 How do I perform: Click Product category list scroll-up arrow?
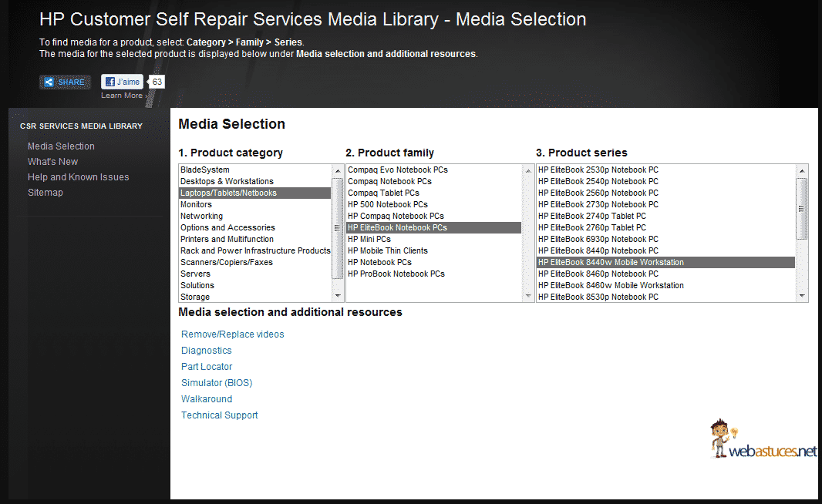pyautogui.click(x=338, y=171)
